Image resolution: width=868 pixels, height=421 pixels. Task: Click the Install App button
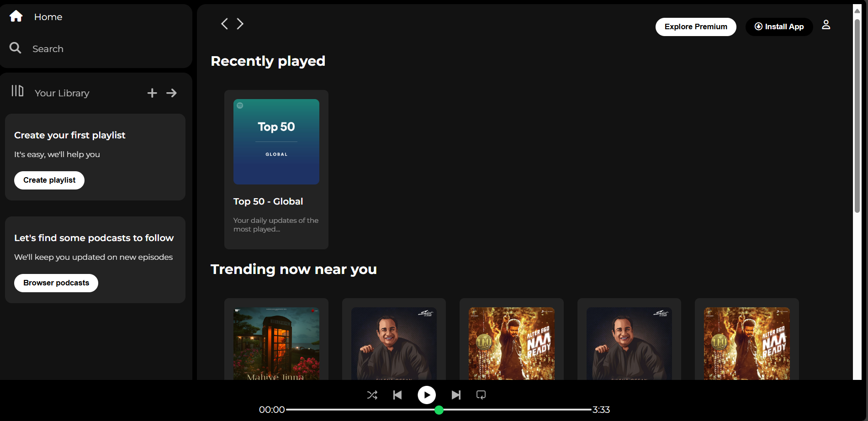coord(779,27)
